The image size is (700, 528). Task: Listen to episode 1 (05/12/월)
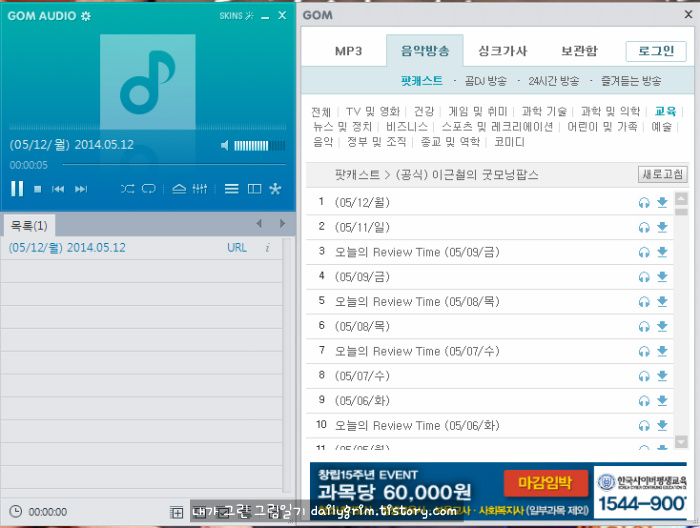[644, 203]
